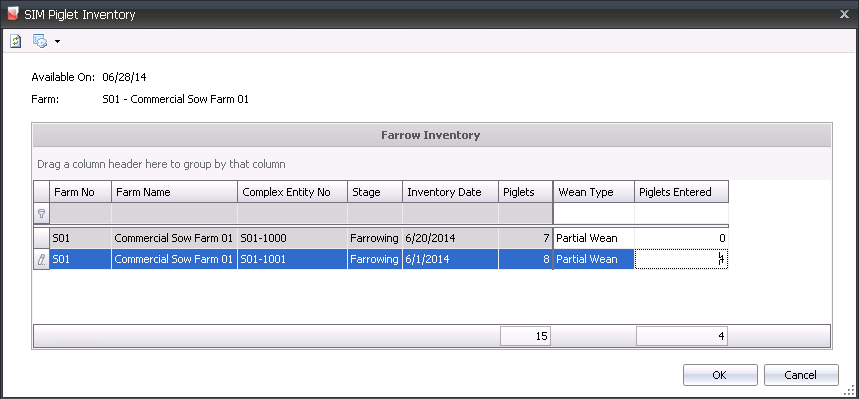Sort by the Inventory Date column header
The image size is (859, 399).
tap(450, 192)
